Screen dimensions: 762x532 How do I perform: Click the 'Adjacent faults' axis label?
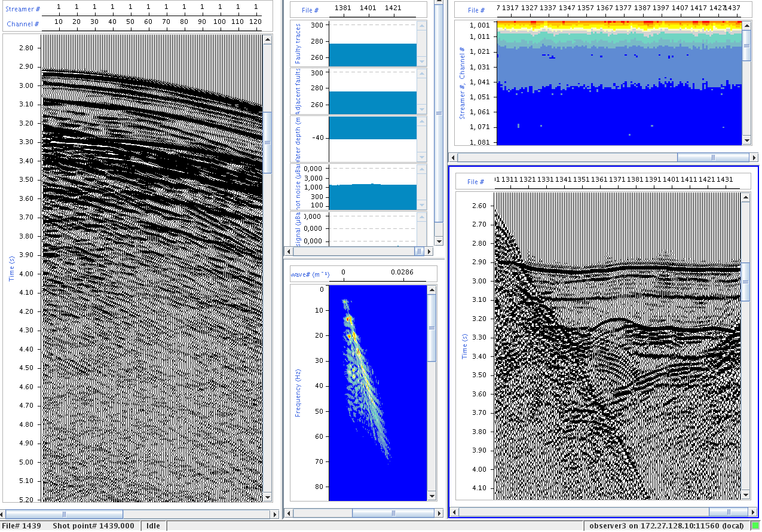298,91
